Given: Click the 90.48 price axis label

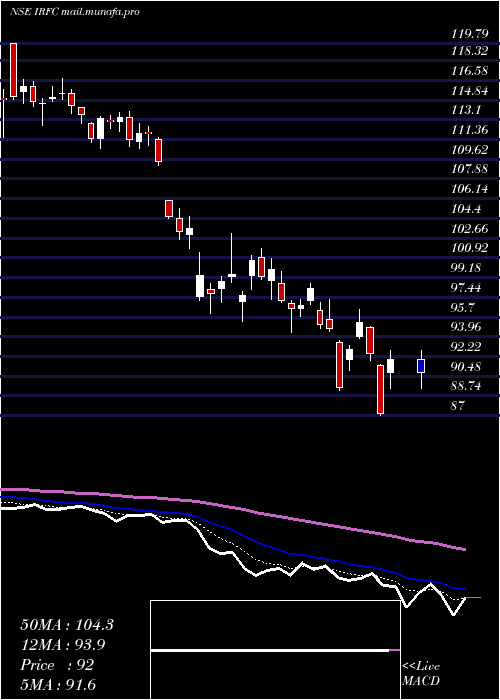Looking at the screenshot, I should tap(466, 366).
